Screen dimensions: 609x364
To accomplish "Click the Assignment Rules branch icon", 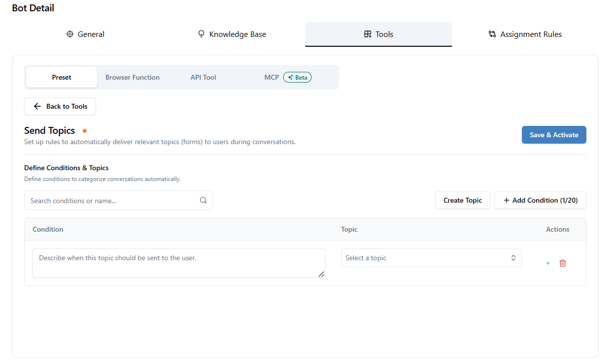I will (x=492, y=34).
